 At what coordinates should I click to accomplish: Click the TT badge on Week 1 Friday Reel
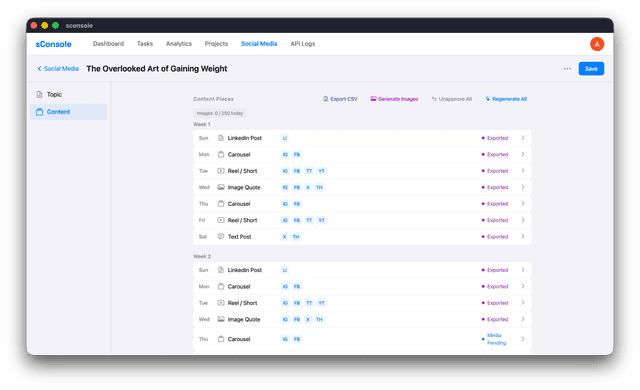tap(309, 220)
